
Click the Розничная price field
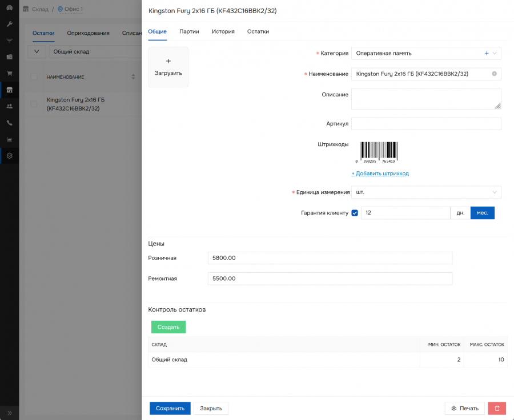click(330, 258)
